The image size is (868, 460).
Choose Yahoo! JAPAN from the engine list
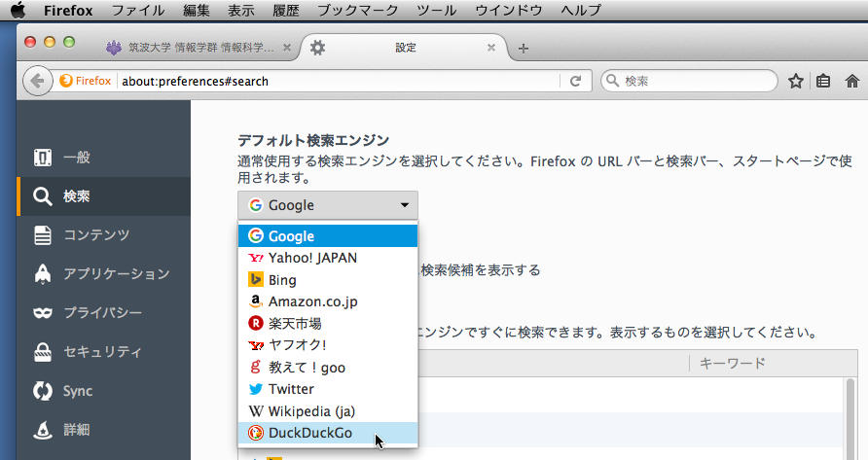(x=328, y=258)
